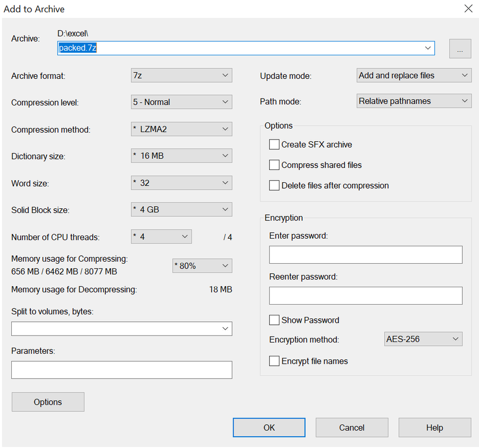
Task: Close the Add to Archive dialog
Action: click(468, 9)
